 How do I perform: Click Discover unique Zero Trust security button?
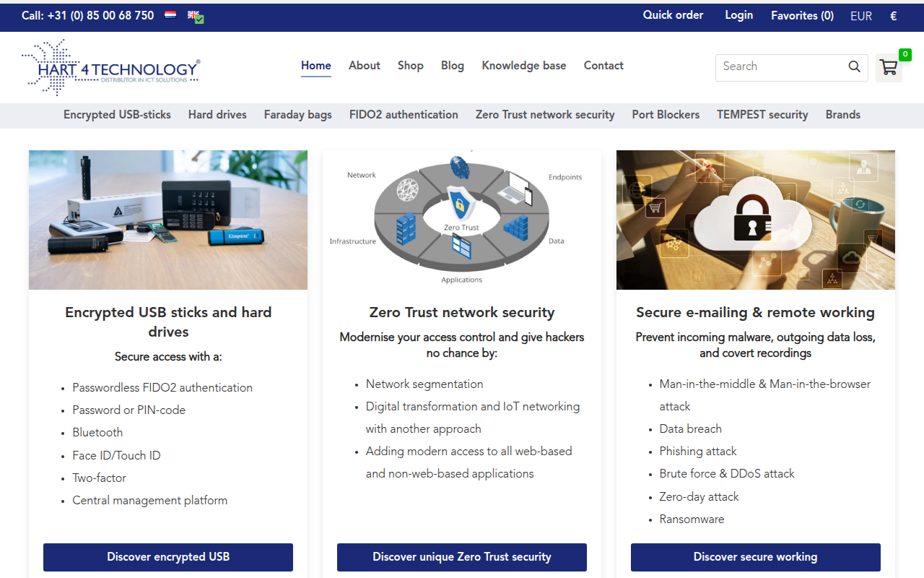pos(462,557)
